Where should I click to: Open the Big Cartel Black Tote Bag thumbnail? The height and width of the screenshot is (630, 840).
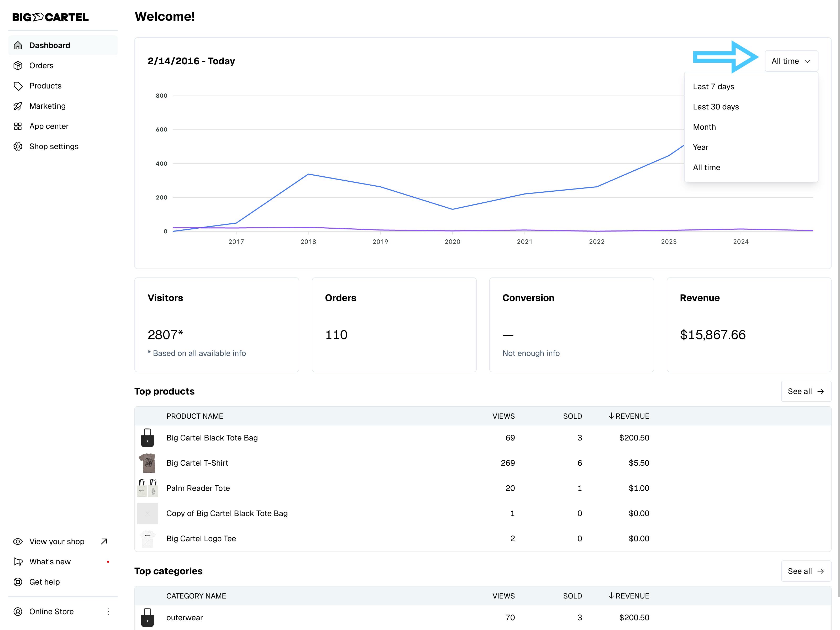(147, 438)
